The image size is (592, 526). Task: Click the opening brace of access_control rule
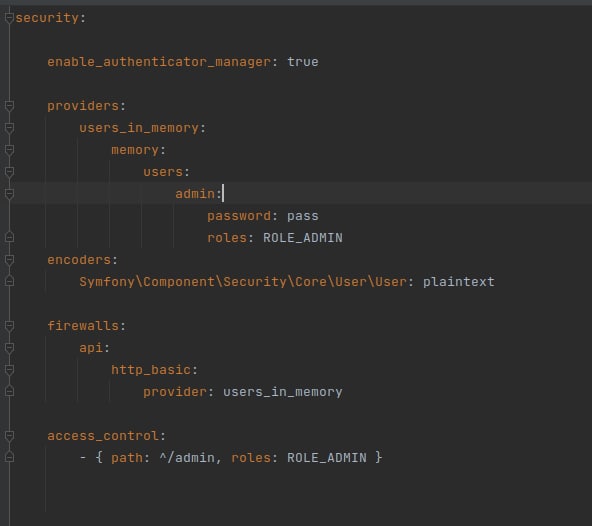[99, 458]
